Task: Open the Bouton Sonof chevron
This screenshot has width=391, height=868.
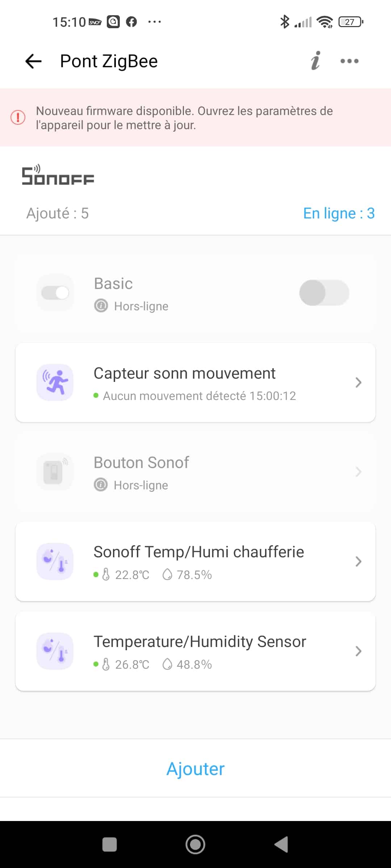Action: tap(358, 472)
